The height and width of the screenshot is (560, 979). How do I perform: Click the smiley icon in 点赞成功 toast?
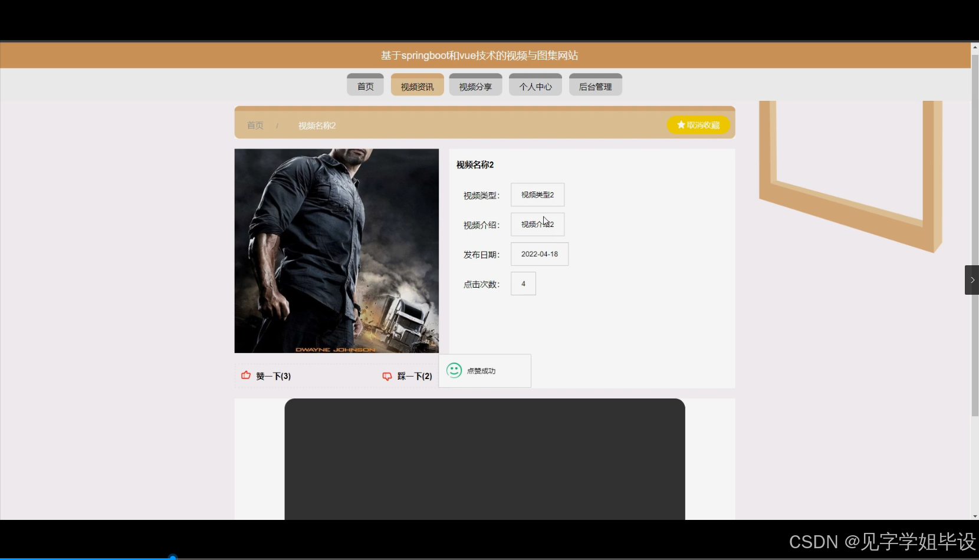tap(454, 370)
